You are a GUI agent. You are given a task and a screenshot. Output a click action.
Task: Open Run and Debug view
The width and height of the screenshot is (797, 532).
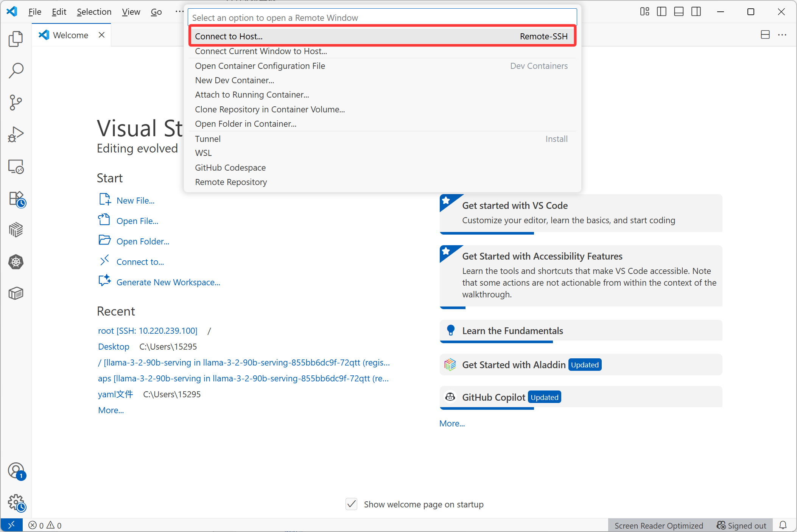pos(16,134)
